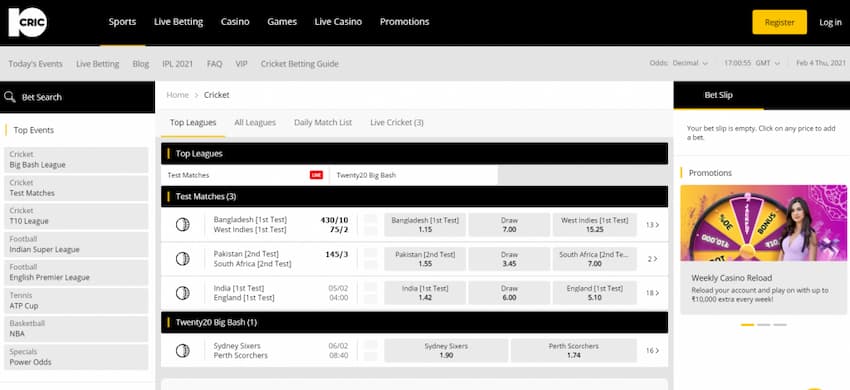Open Casino in top navigation

pyautogui.click(x=235, y=22)
